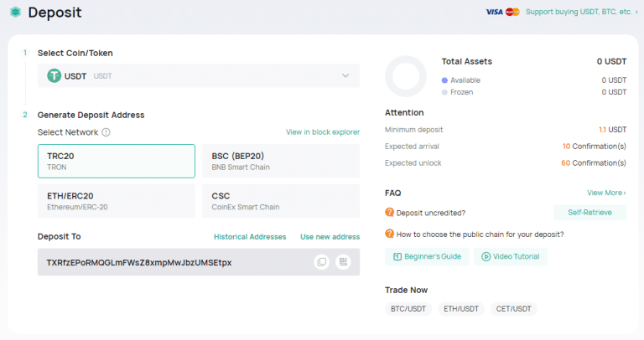644x340 pixels.
Task: Open Historical Addresses link
Action: pyautogui.click(x=250, y=237)
